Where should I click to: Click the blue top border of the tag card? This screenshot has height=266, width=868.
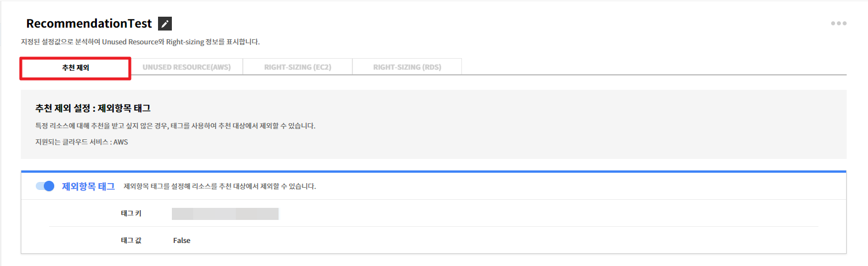(433, 172)
